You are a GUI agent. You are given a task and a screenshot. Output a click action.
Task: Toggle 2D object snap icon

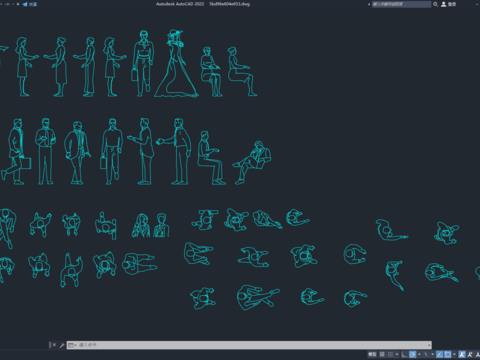[448, 354]
